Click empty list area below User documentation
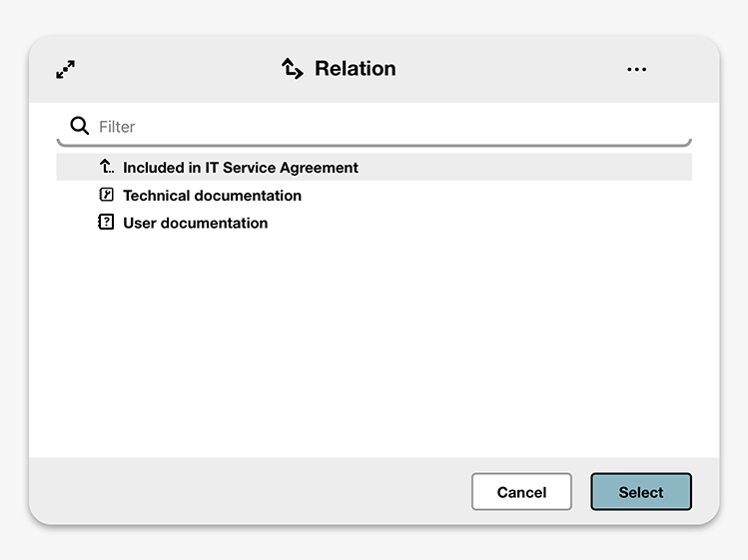 click(x=374, y=339)
